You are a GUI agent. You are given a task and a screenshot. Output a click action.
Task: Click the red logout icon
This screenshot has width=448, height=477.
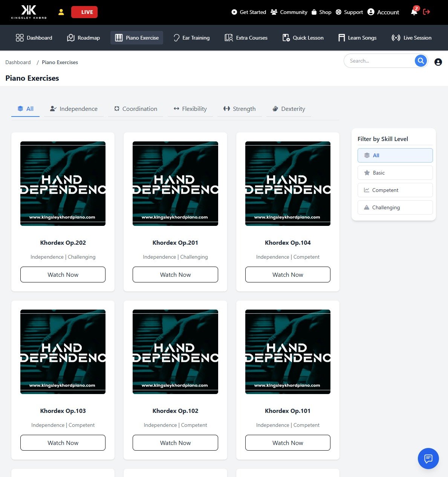pos(427,12)
